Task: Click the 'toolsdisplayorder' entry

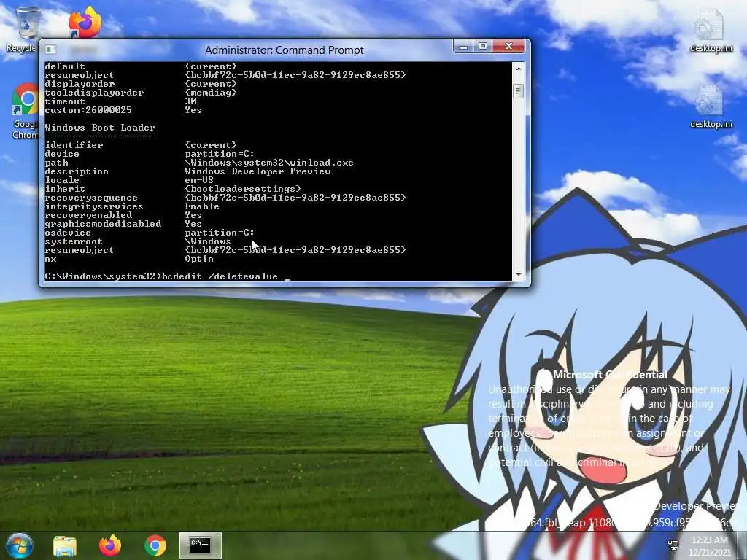Action: (94, 93)
